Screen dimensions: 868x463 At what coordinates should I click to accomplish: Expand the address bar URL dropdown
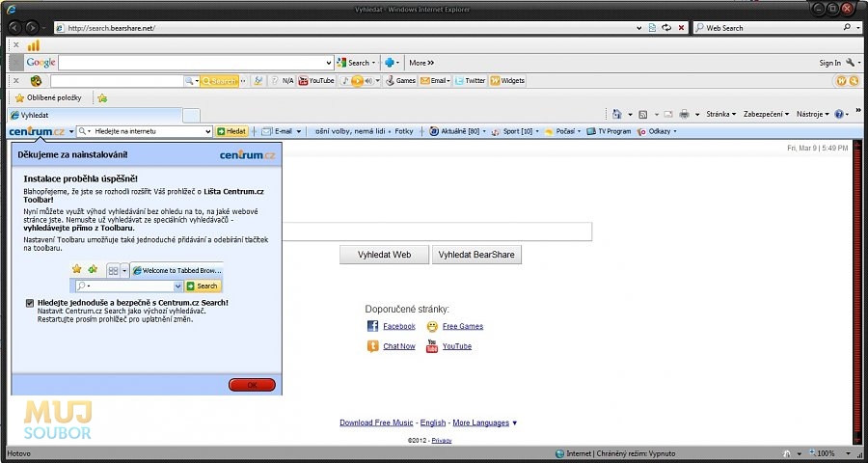point(639,28)
